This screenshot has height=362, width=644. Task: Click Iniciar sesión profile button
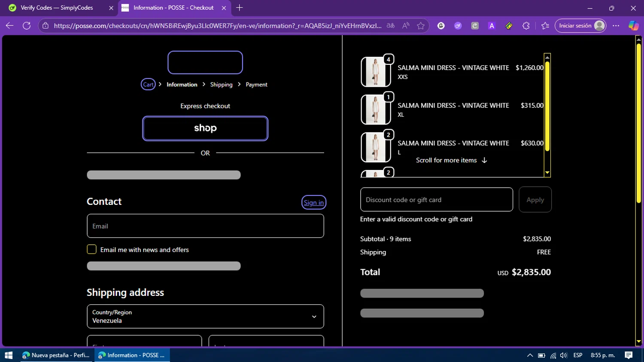tap(580, 26)
